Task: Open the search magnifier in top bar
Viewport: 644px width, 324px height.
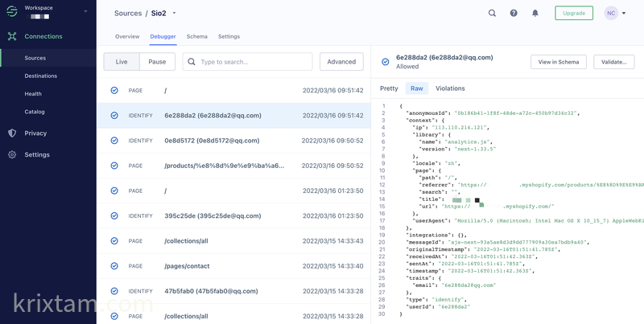Action: point(492,13)
